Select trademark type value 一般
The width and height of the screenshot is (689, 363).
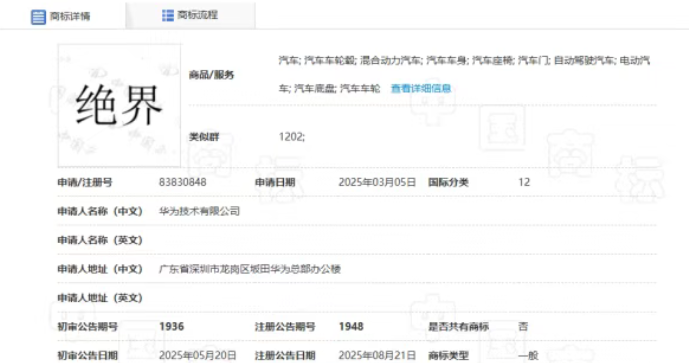[x=528, y=355]
